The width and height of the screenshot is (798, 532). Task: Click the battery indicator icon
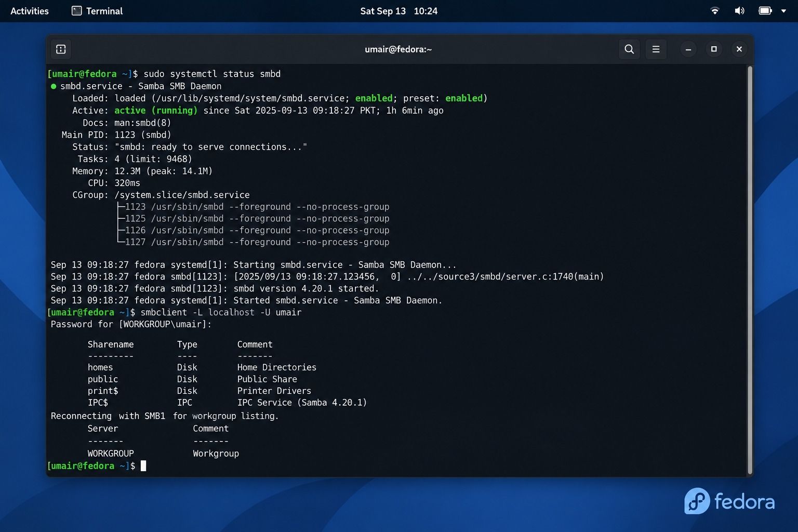pyautogui.click(x=765, y=11)
